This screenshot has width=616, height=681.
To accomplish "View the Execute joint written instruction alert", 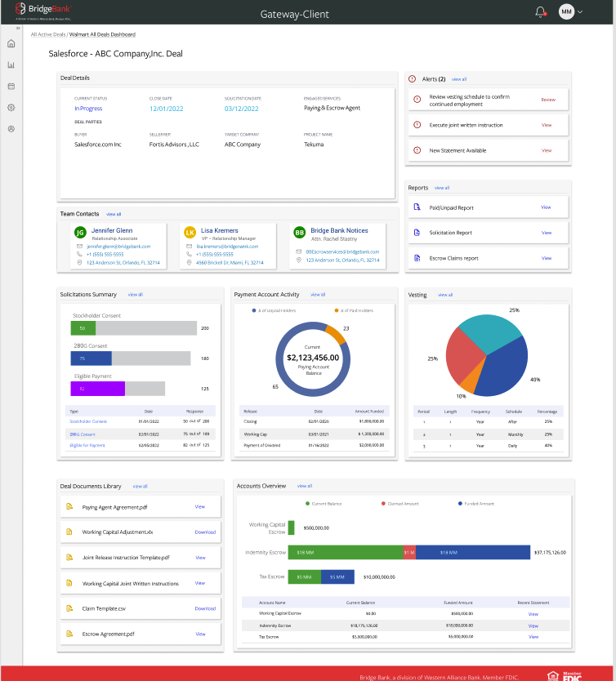I will (547, 125).
